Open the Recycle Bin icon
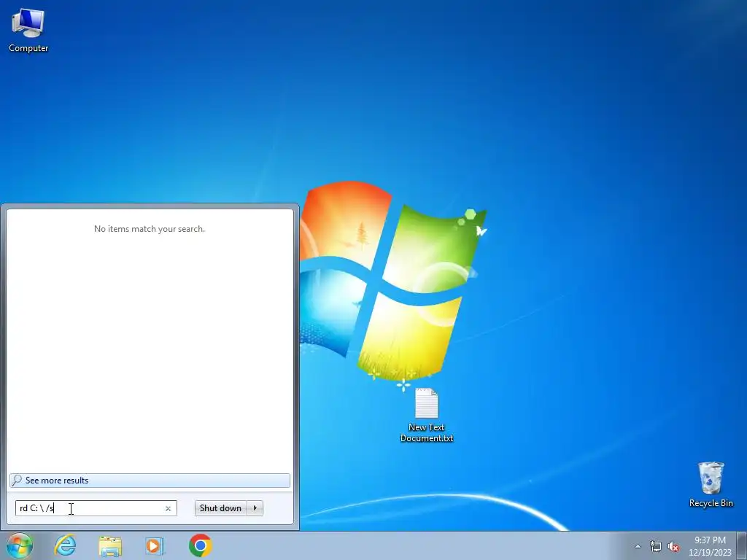The image size is (747, 560). tap(711, 484)
